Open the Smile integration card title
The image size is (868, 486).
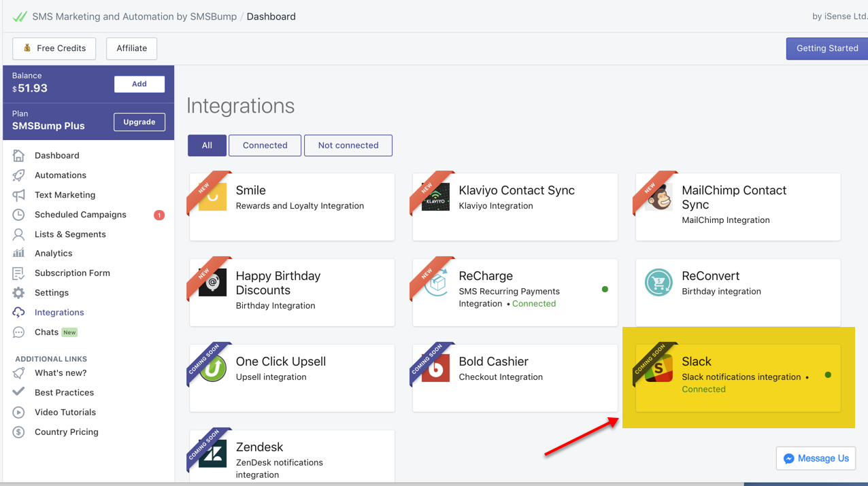click(250, 190)
